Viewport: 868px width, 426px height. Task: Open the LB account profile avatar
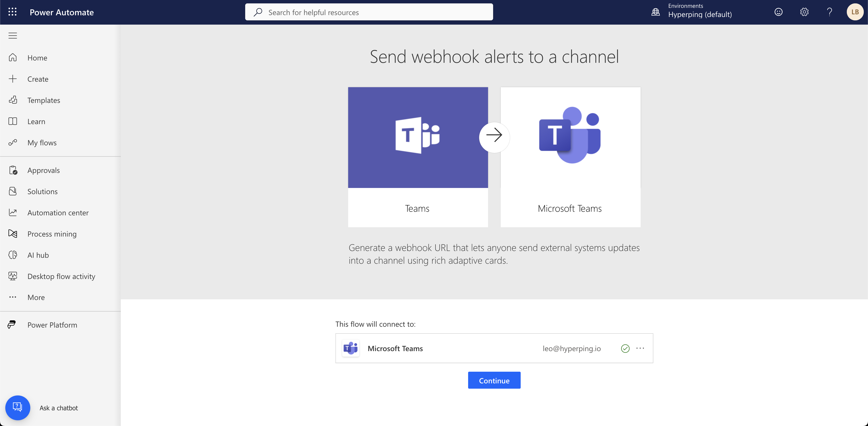pyautogui.click(x=854, y=12)
